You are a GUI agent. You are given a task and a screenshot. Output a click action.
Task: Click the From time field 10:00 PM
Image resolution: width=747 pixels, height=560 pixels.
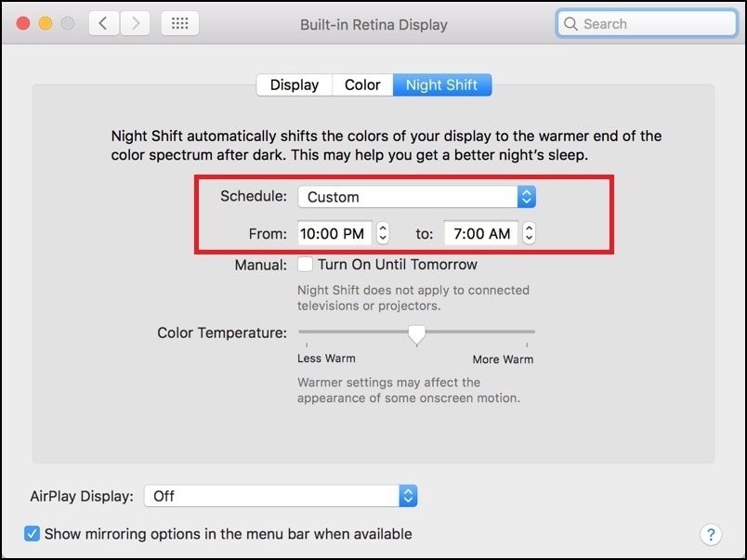pos(334,234)
